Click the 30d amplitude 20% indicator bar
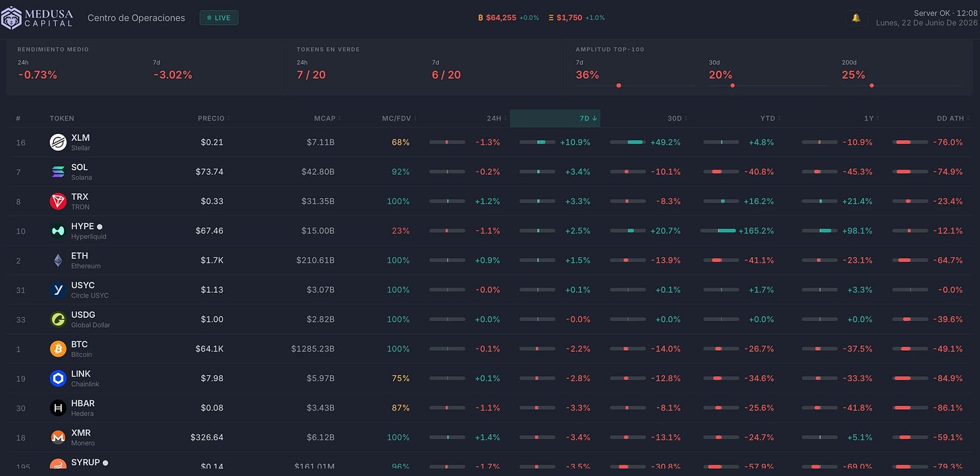This screenshot has height=476, width=980. point(767,86)
